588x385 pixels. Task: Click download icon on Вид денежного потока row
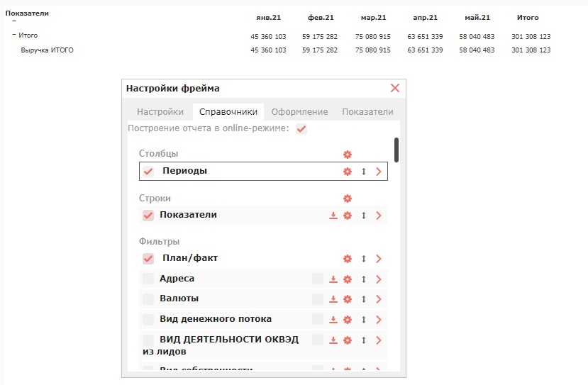click(x=333, y=320)
